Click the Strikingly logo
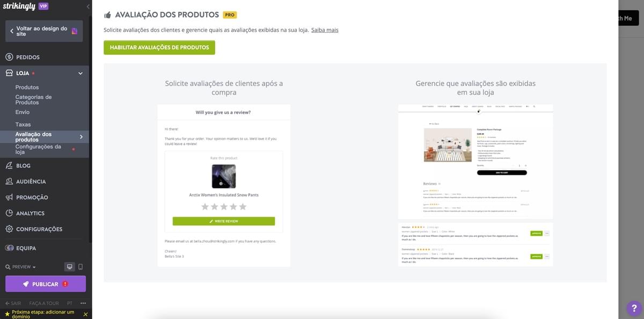The height and width of the screenshot is (319, 644). click(19, 6)
